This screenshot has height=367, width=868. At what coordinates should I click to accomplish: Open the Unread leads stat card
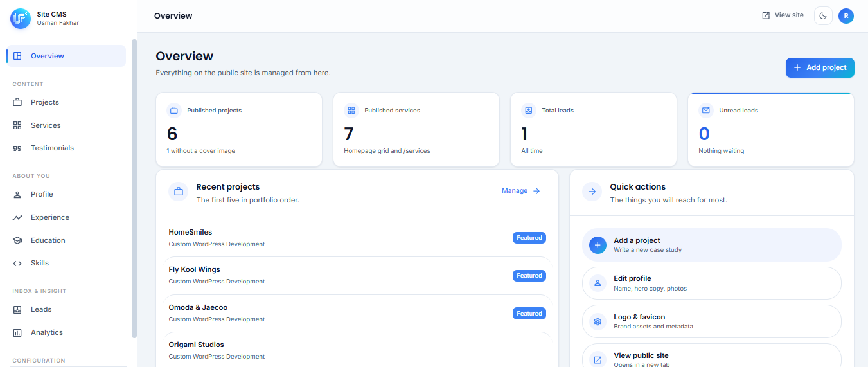[x=771, y=130]
